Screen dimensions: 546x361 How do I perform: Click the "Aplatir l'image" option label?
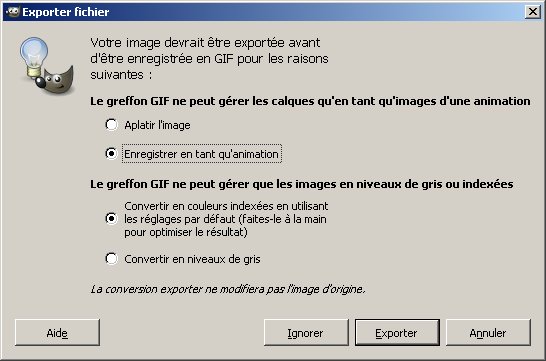(157, 125)
